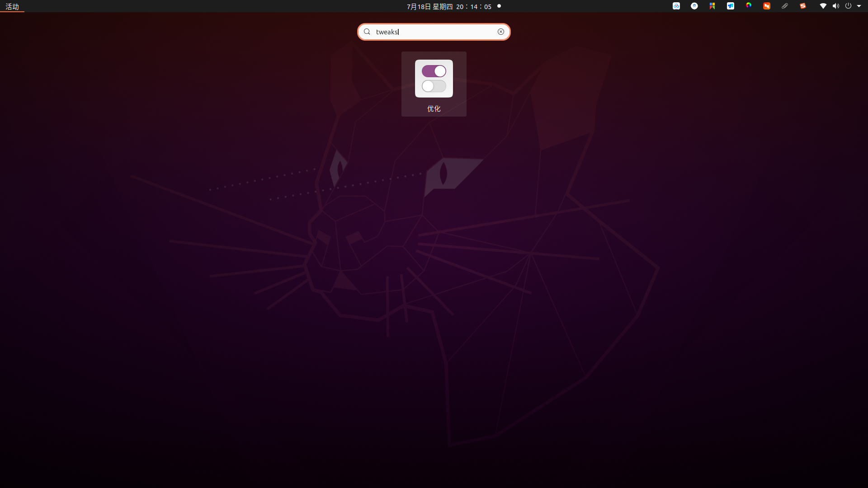Viewport: 868px width, 488px height.
Task: Click the notification dot beside the clock
Action: (499, 6)
